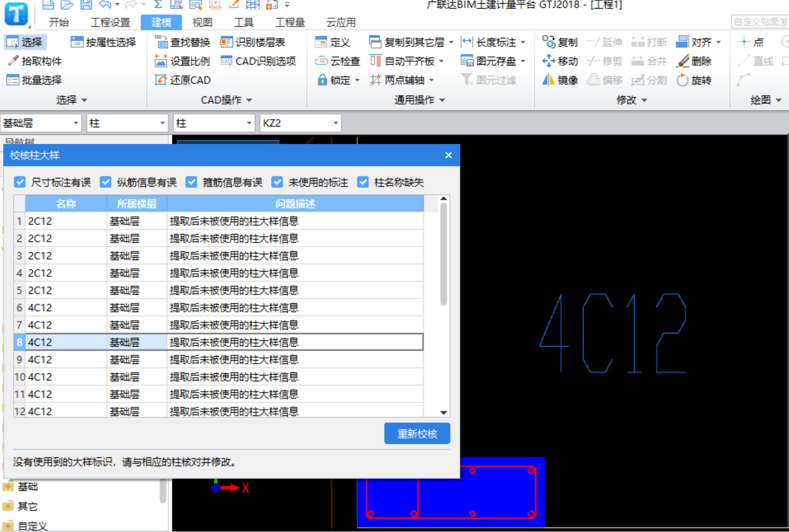Select row 6 with 4C12
The width and height of the screenshot is (789, 532).
point(219,308)
